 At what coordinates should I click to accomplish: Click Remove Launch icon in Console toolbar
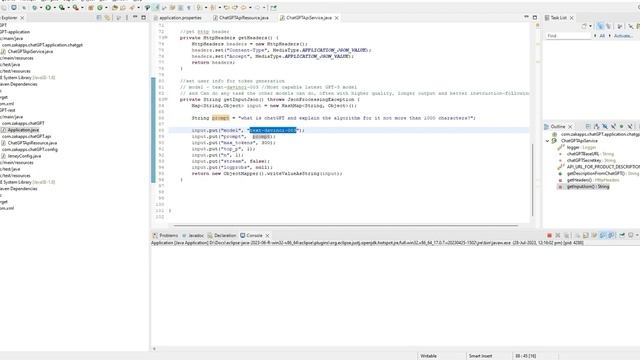coord(558,235)
